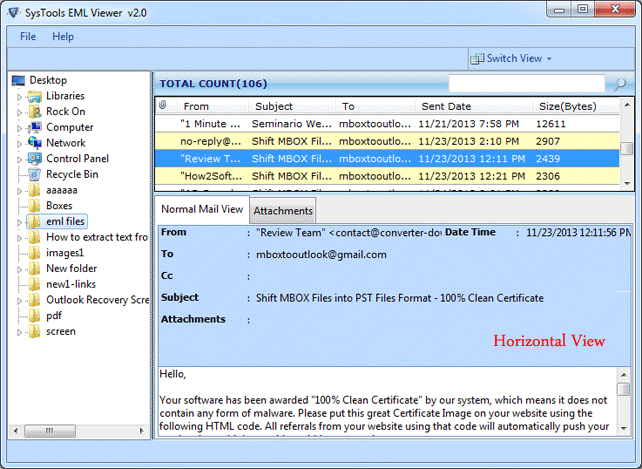Screen dimensions: 642x469
Task: Click email list scroll down arrow
Action: [627, 184]
